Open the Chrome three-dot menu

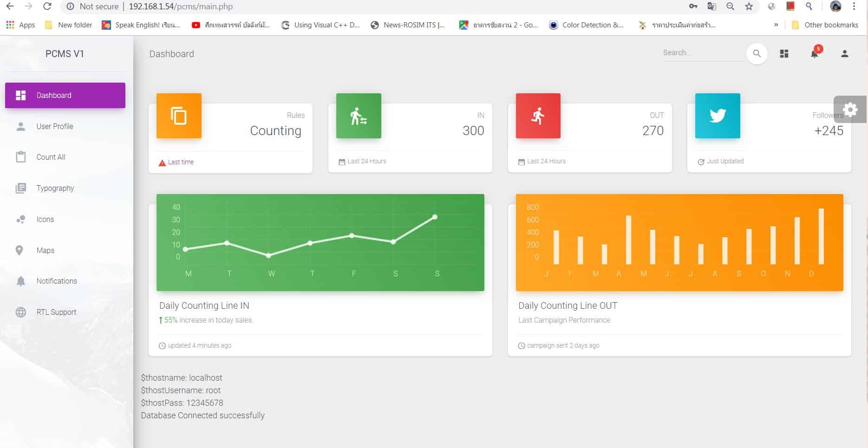[855, 6]
